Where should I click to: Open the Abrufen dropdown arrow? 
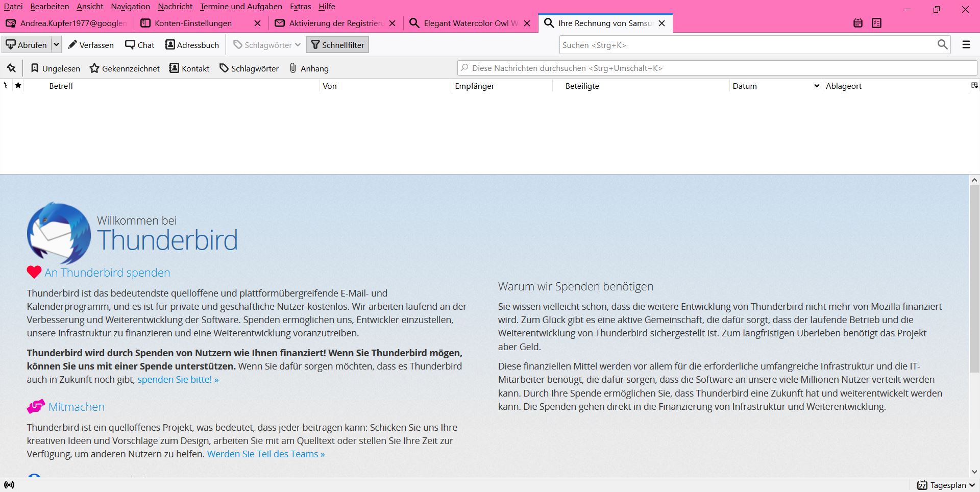[57, 45]
